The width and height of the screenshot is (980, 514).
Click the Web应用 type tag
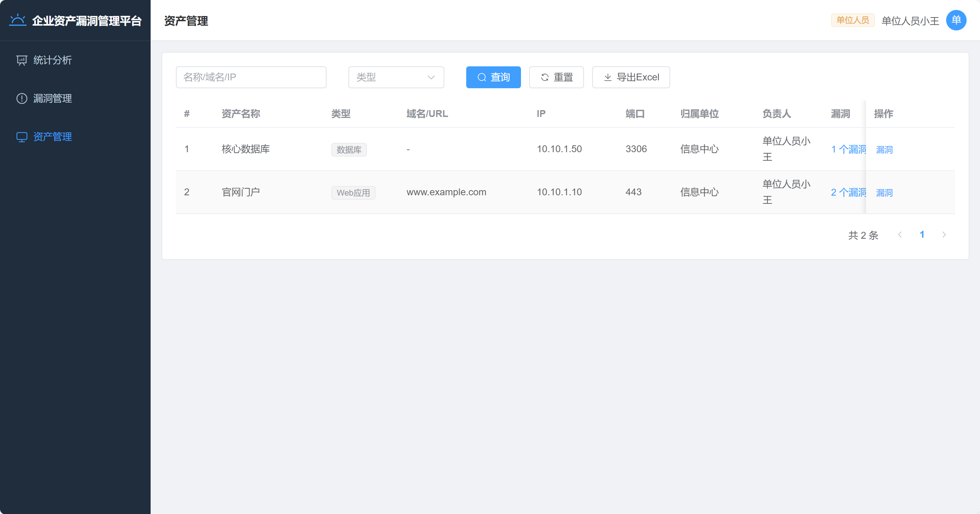pos(353,193)
